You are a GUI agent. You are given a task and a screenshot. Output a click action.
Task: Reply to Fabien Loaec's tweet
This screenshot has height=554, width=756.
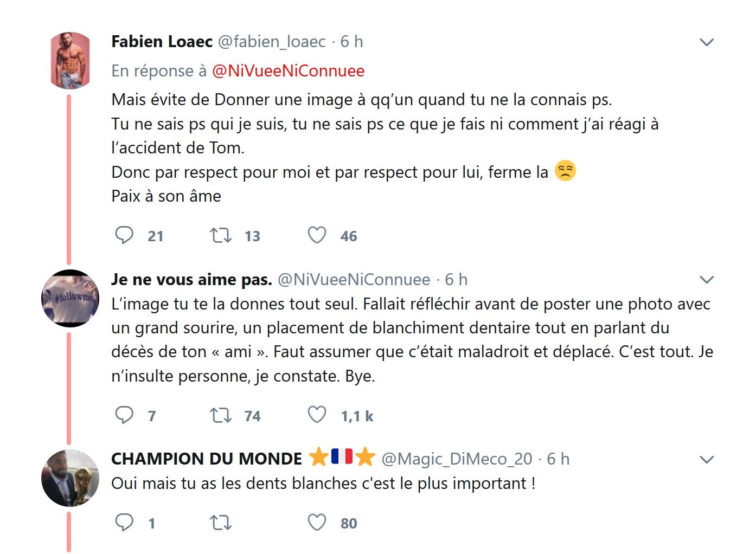(124, 235)
